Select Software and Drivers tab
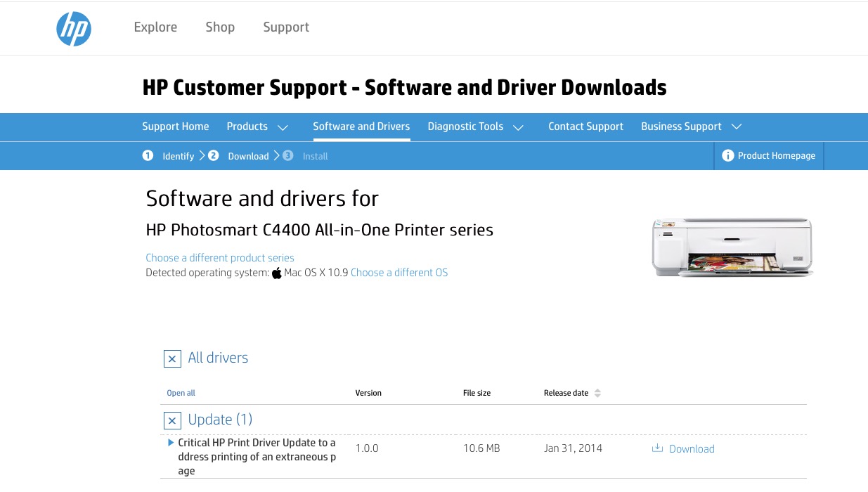The height and width of the screenshot is (492, 868). click(361, 127)
